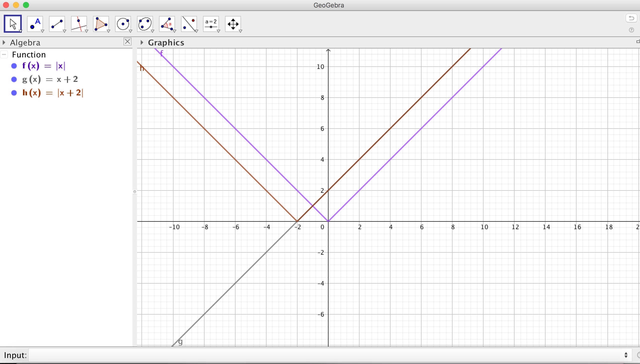Toggle visibility of f(x) = |x|
640x364 pixels.
pyautogui.click(x=14, y=66)
